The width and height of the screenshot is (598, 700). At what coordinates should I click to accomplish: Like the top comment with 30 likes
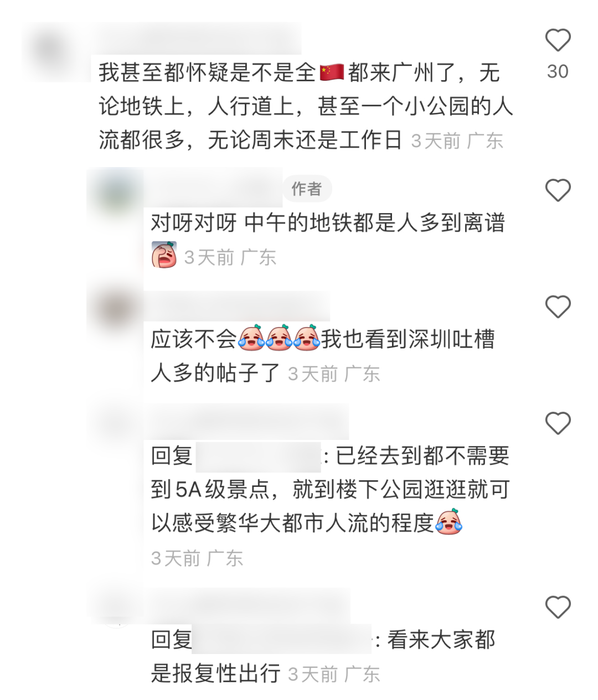click(558, 40)
